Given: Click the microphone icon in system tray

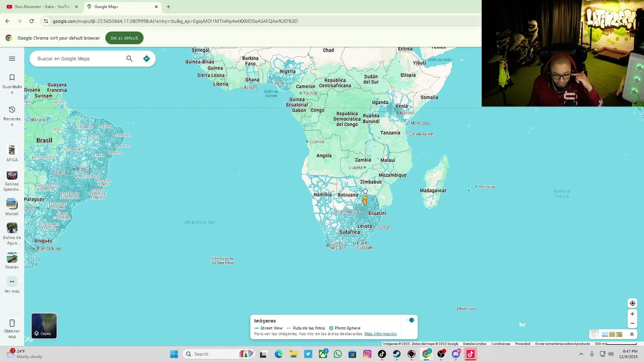Looking at the screenshot, I should 592,354.
